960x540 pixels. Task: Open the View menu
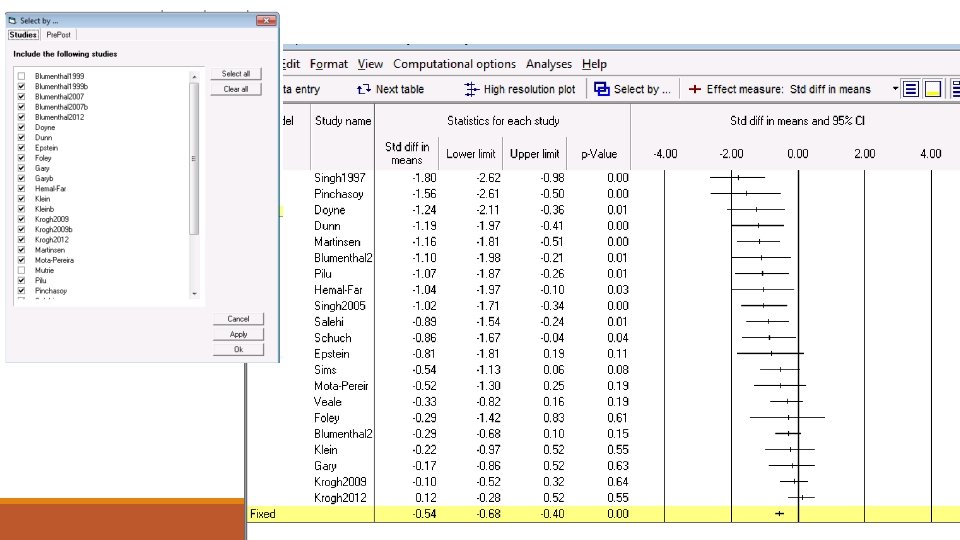[x=370, y=64]
